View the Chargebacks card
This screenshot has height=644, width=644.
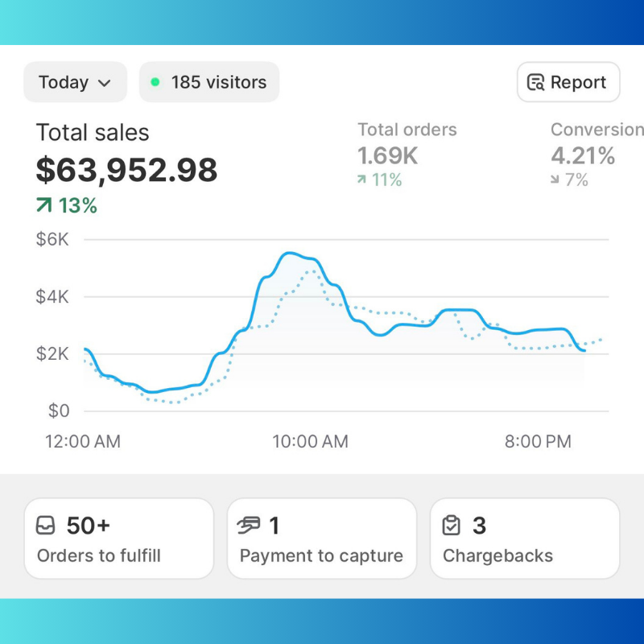pos(525,539)
